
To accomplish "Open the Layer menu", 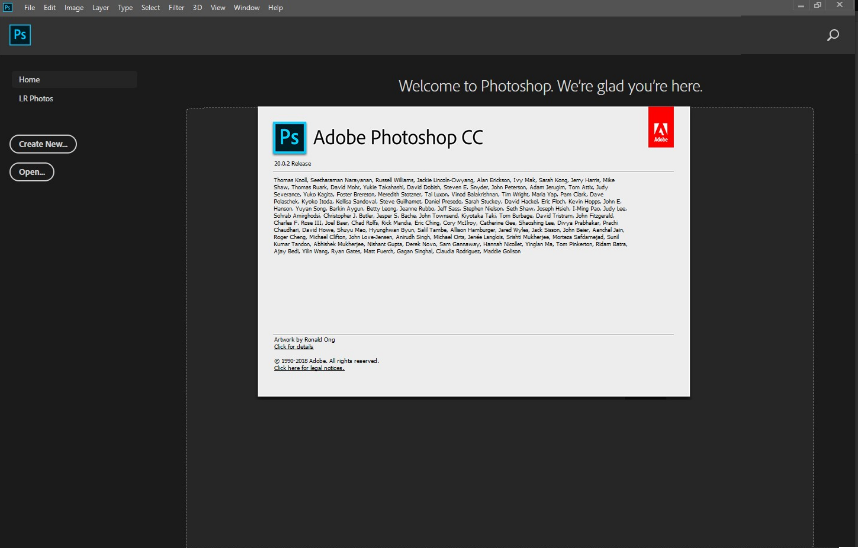I will tap(101, 8).
